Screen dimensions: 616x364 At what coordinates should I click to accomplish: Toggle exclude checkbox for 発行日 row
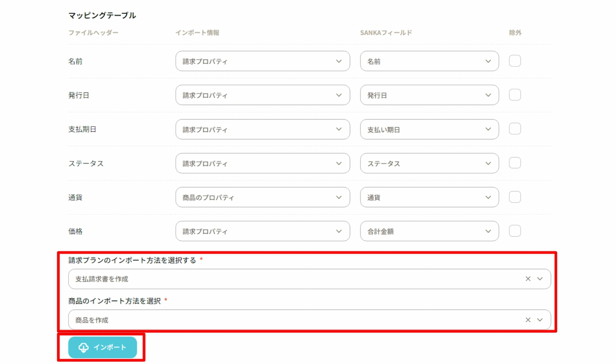[x=515, y=95]
